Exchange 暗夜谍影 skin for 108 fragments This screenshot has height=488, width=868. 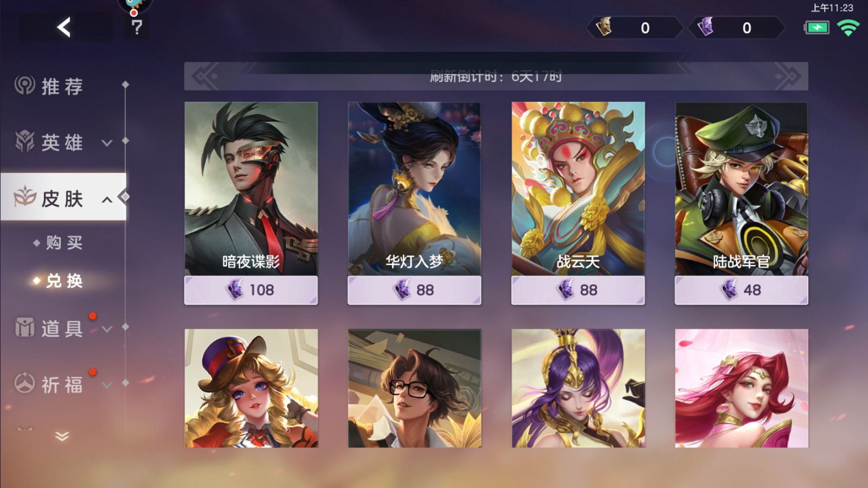251,290
